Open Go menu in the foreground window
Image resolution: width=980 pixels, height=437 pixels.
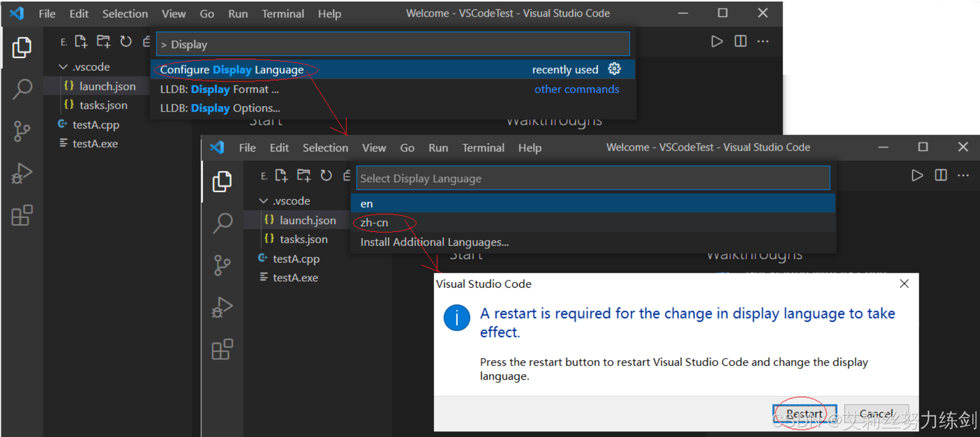[x=407, y=148]
